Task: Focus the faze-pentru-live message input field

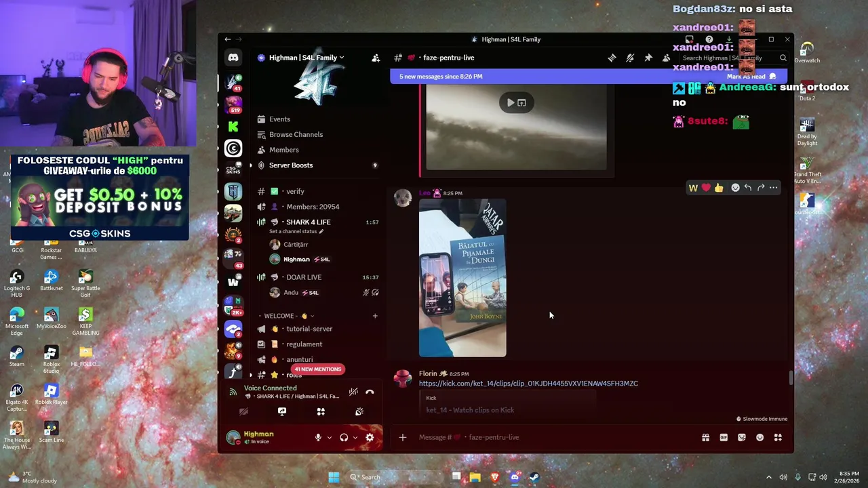Action: coord(556,438)
